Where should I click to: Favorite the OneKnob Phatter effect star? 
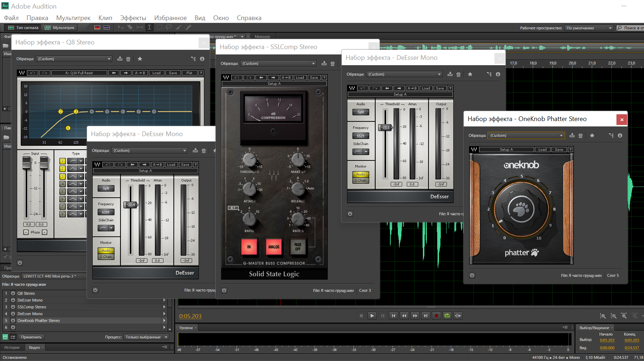point(592,135)
